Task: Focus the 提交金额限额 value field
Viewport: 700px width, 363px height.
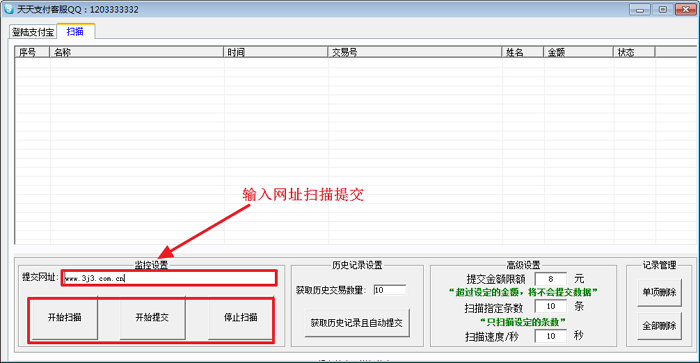Action: pyautogui.click(x=550, y=279)
